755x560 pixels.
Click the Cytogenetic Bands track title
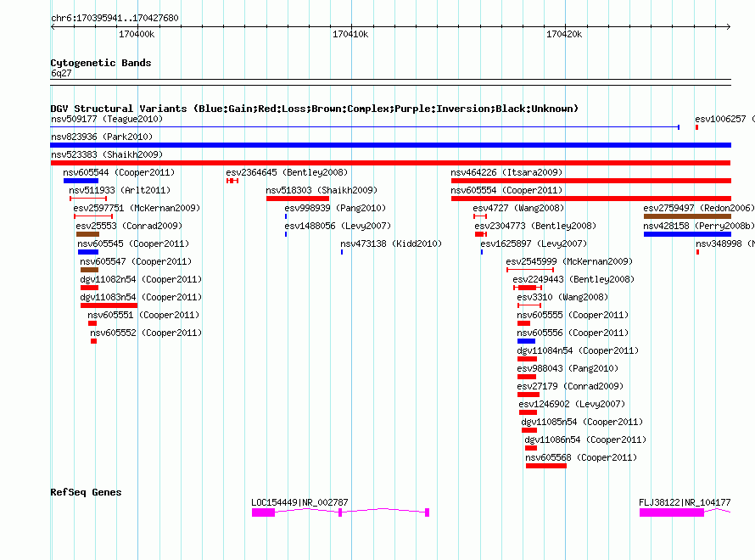tap(101, 63)
